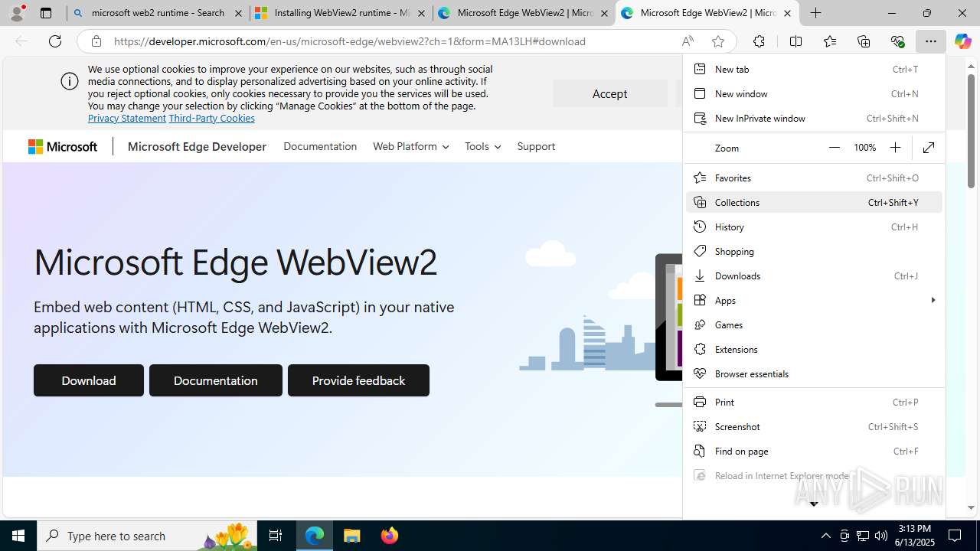Open Browser essentials menu item

point(814,373)
